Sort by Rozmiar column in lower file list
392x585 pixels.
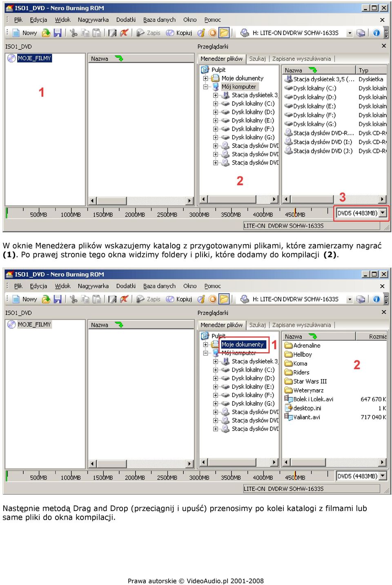tap(371, 337)
